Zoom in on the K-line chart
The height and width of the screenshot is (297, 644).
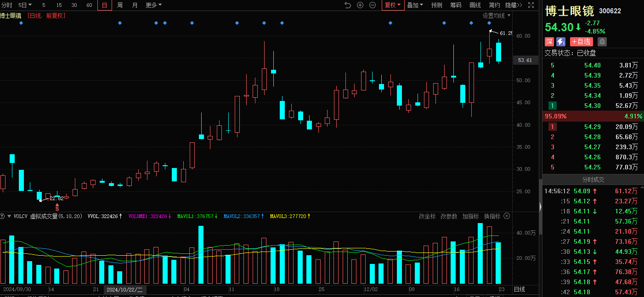tap(360, 5)
